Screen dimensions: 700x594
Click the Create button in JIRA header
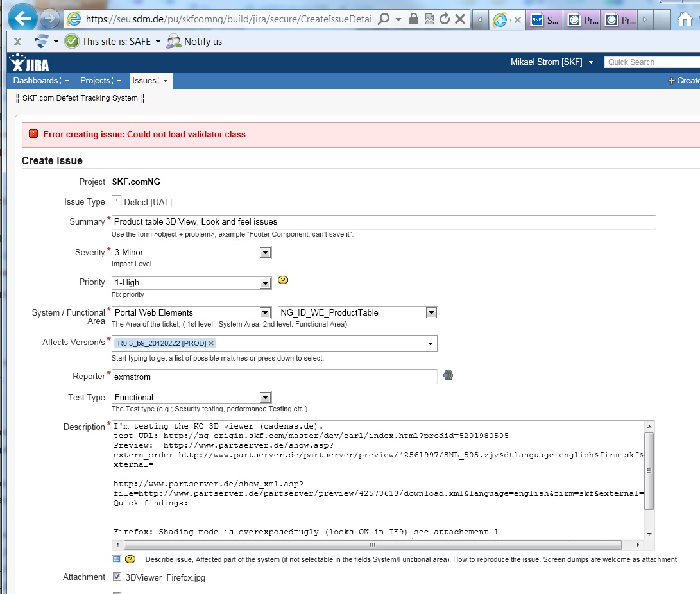pyautogui.click(x=684, y=81)
